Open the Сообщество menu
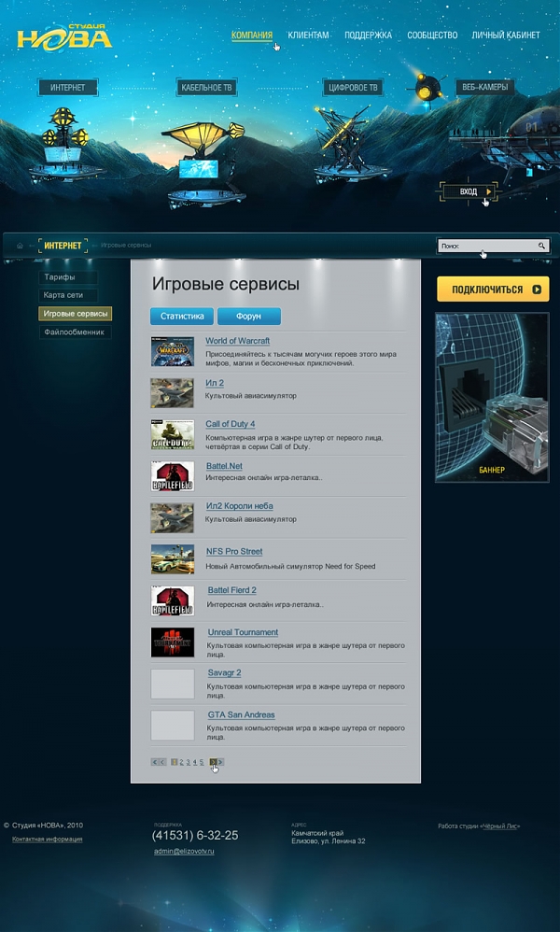560x932 pixels. coord(432,35)
